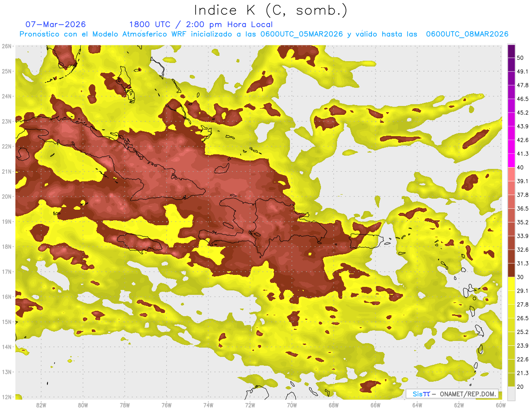532x411 pixels.
Task: Click the '20' color scale value
Action: (x=520, y=387)
